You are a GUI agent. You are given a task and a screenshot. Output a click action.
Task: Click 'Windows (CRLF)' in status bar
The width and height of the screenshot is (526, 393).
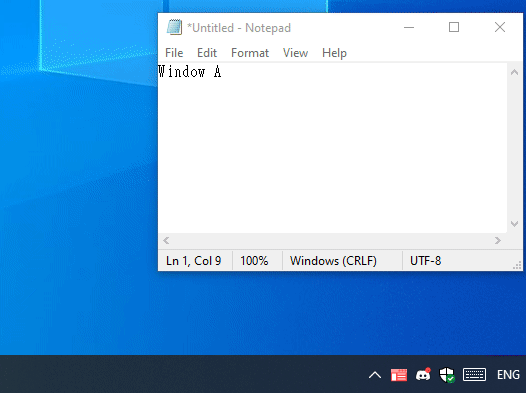coord(333,261)
